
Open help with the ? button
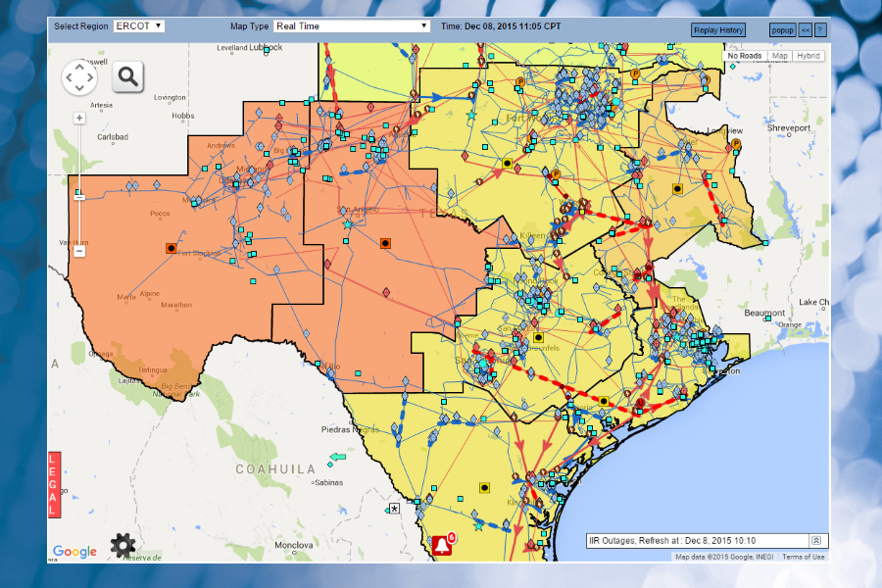(x=820, y=30)
